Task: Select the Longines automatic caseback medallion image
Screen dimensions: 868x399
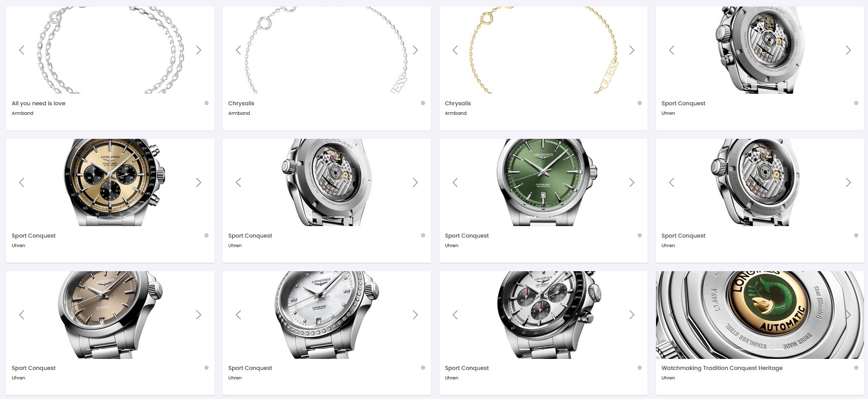Action: click(x=760, y=315)
